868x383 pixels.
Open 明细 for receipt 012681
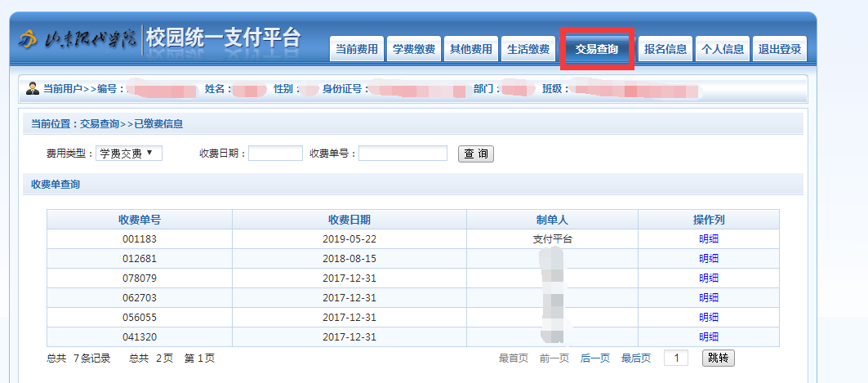pos(708,259)
